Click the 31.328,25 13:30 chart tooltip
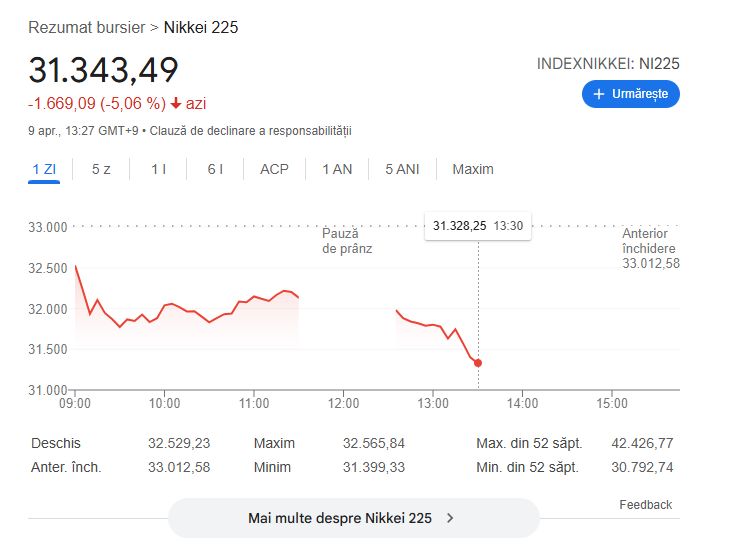The image size is (733, 553). 478,226
